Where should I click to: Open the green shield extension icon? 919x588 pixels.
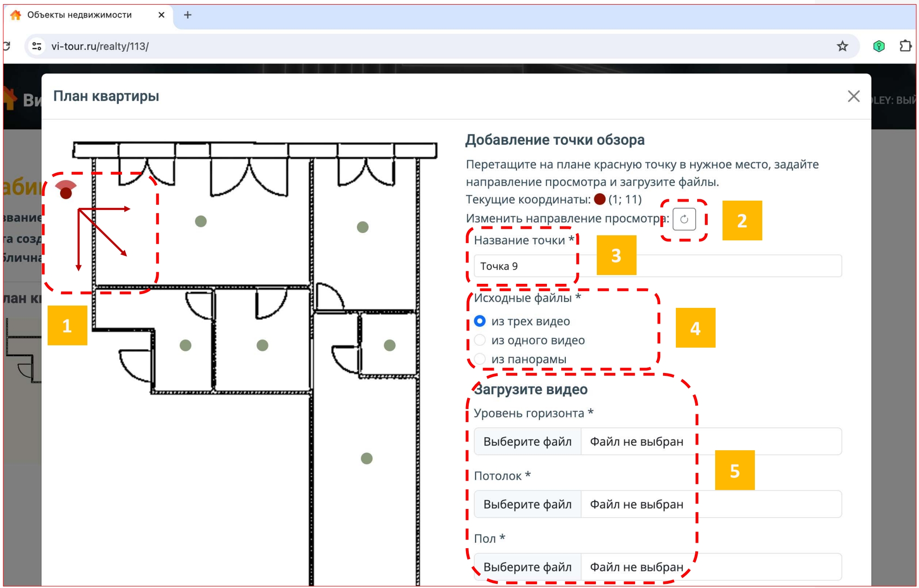point(878,46)
